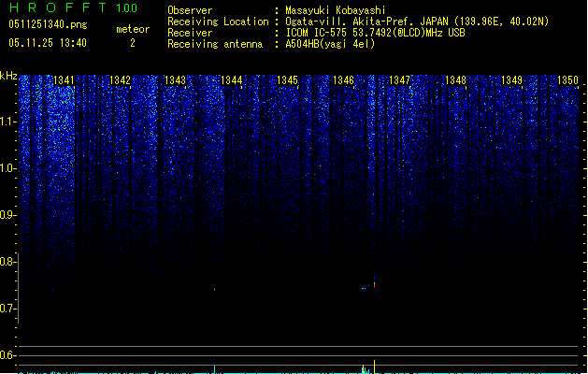This screenshot has width=588, height=374.
Task: Click the tall yellow intensity spike at the bottom
Action: (374, 367)
